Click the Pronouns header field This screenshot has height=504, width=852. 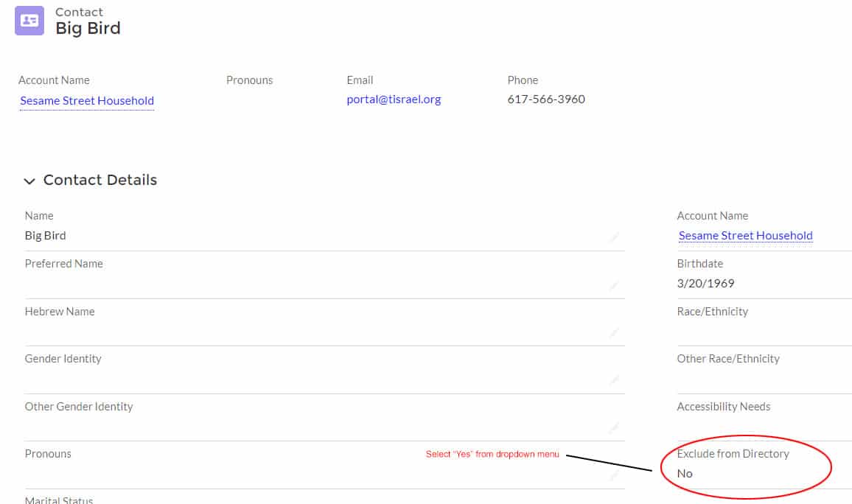pyautogui.click(x=249, y=80)
